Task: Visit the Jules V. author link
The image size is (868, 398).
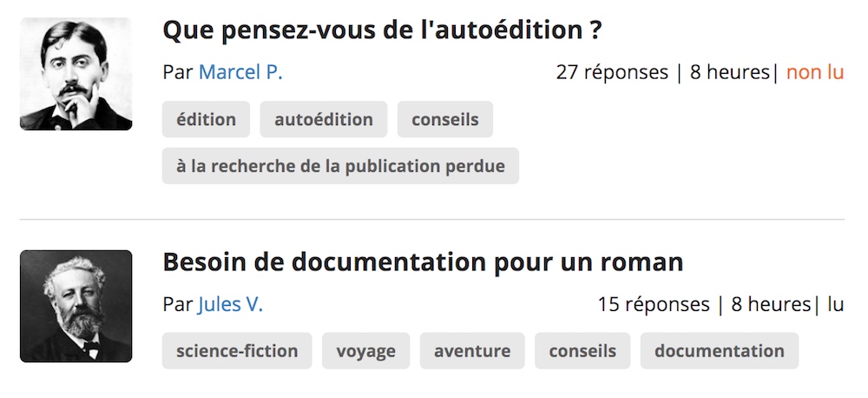Action: (230, 304)
